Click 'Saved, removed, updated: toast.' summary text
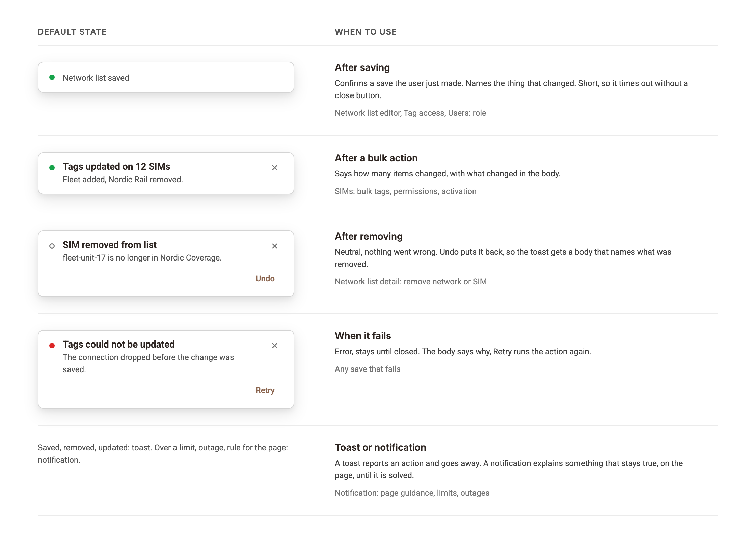 163,454
